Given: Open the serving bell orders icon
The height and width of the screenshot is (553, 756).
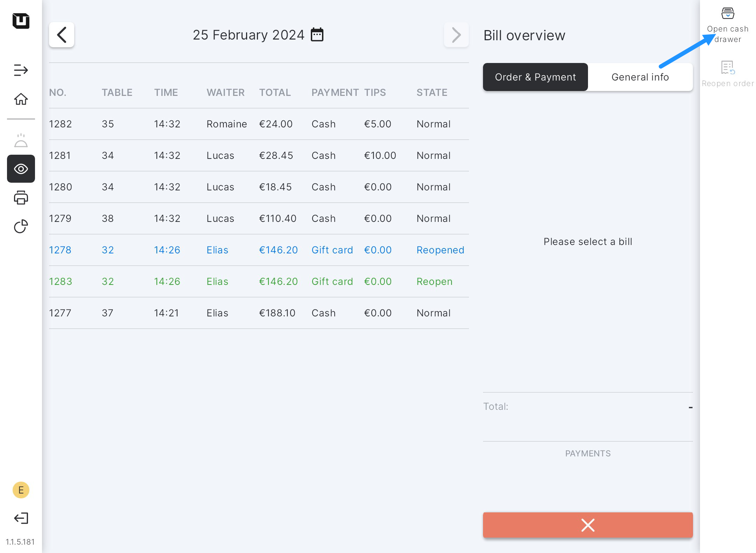Looking at the screenshot, I should 21,141.
